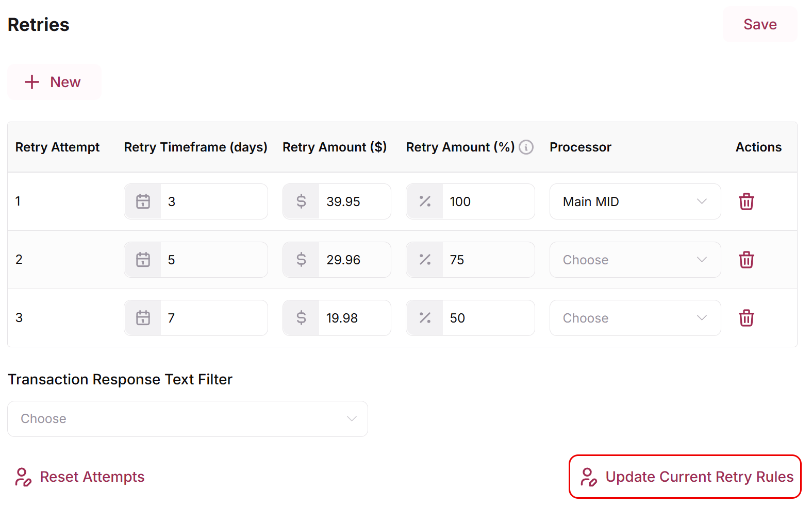The image size is (812, 507).
Task: Edit retry amount field showing 29.96
Action: coord(355,260)
